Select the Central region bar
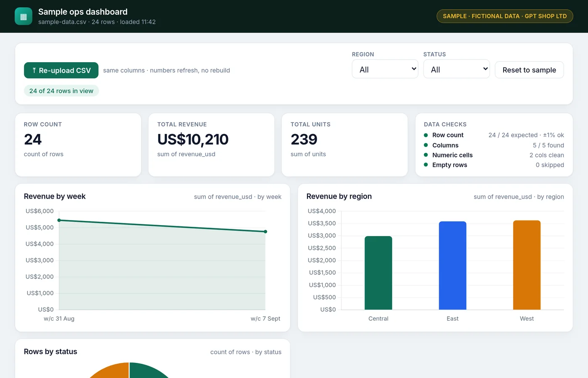The height and width of the screenshot is (378, 588). click(378, 273)
